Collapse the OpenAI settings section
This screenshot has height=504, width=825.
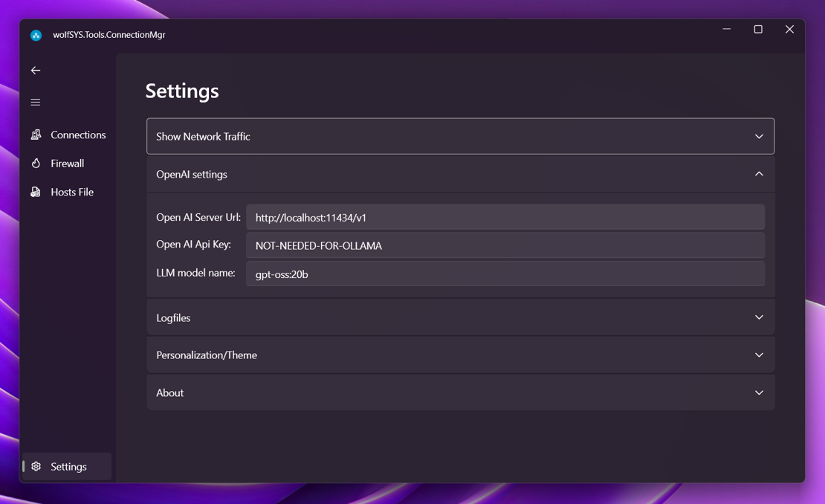(759, 174)
